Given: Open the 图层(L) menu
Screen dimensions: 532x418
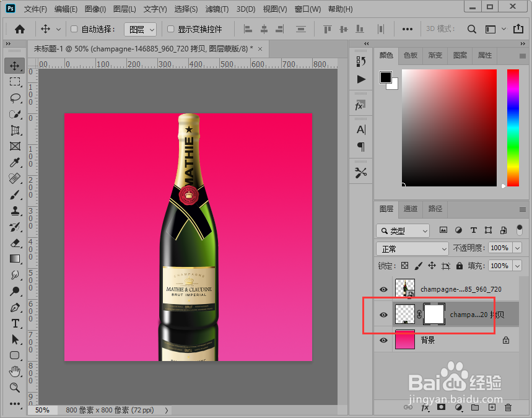Looking at the screenshot, I should click(x=124, y=9).
